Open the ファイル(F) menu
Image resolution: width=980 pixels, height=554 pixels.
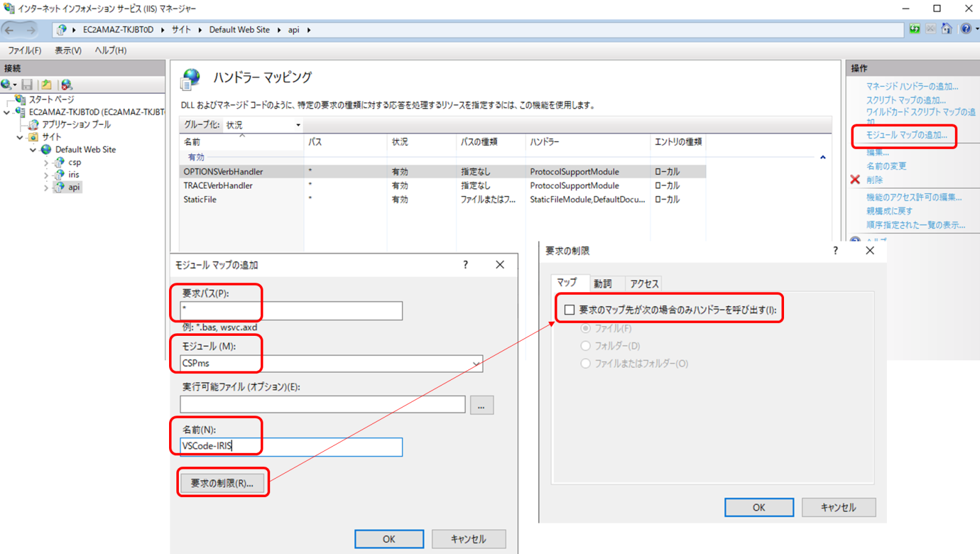coord(24,50)
